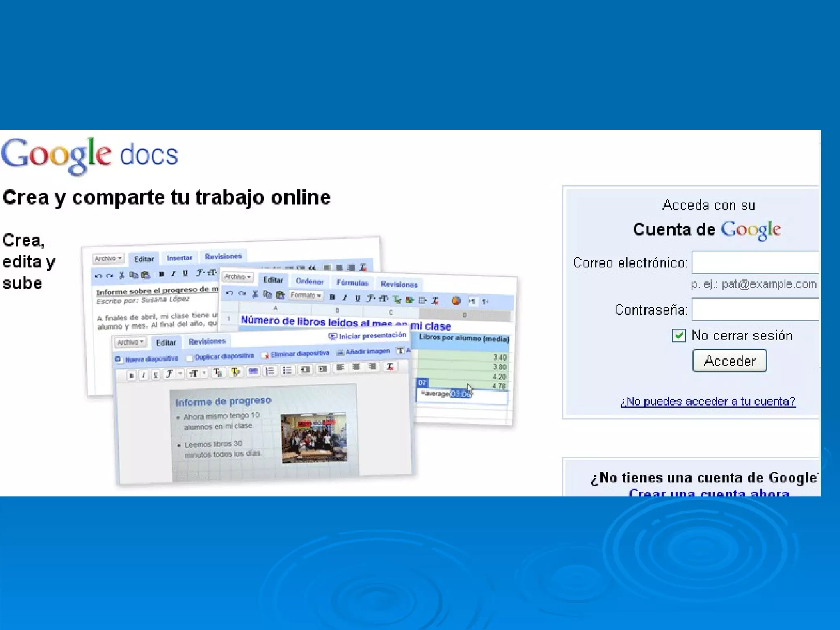
Task: Click the Añadir imagen icon
Action: 340,352
